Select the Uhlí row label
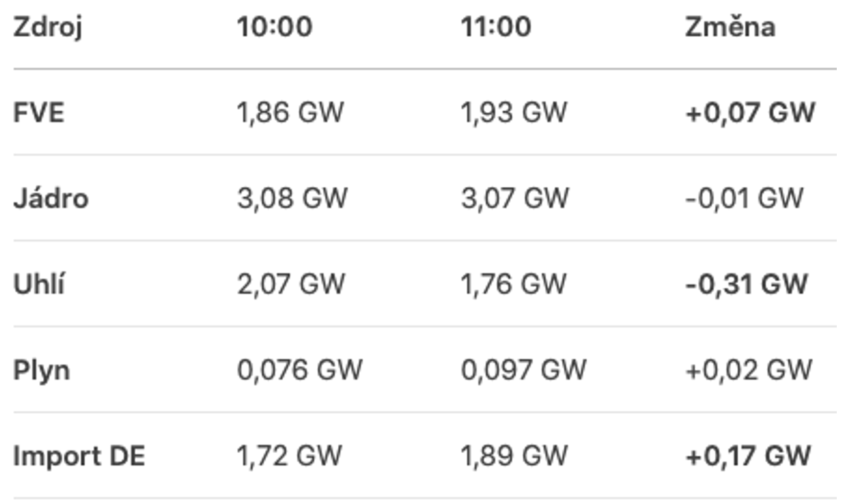Viewport: 850px width, 500px height. [39, 284]
